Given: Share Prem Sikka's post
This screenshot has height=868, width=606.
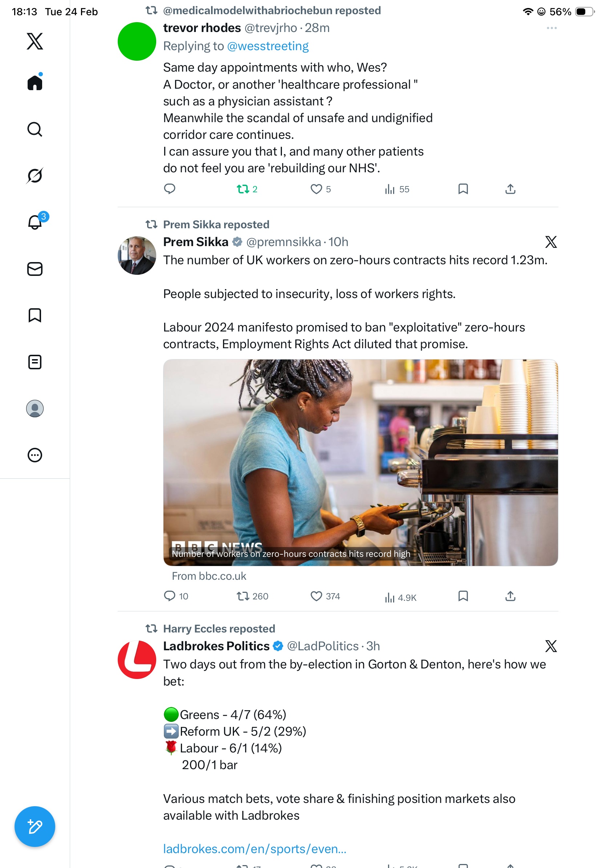Looking at the screenshot, I should [510, 596].
